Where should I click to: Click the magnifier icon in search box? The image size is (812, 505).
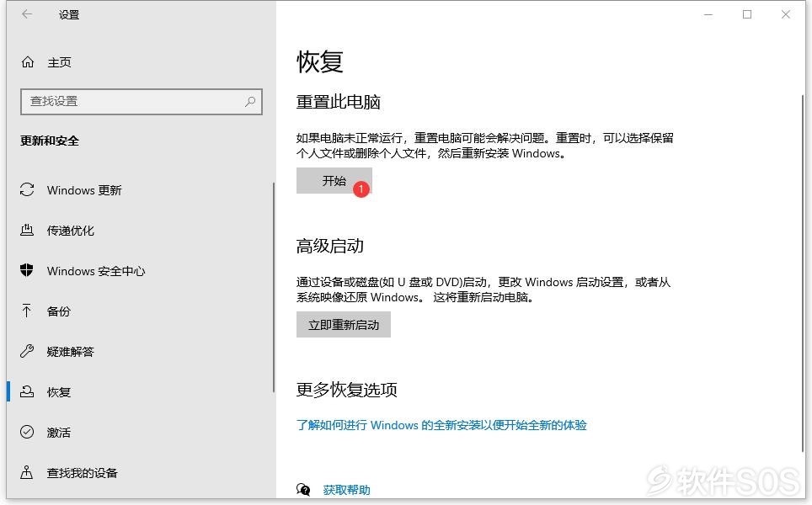[x=250, y=101]
